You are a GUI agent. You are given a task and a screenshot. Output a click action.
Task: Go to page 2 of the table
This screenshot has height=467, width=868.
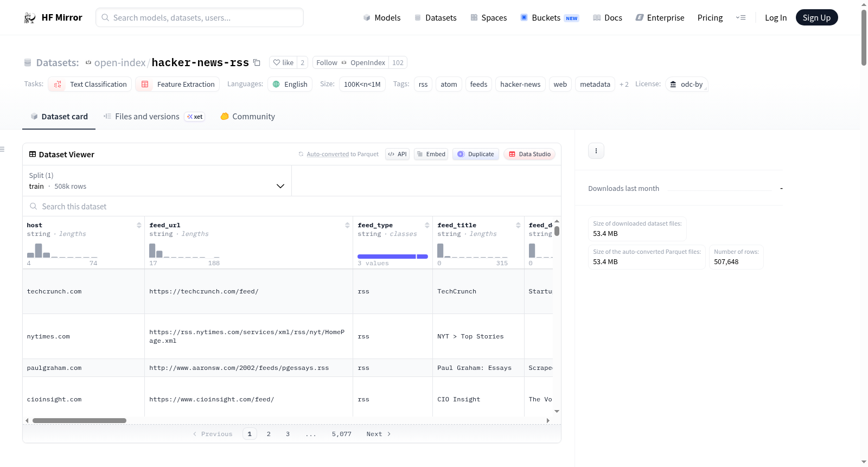[269, 434]
